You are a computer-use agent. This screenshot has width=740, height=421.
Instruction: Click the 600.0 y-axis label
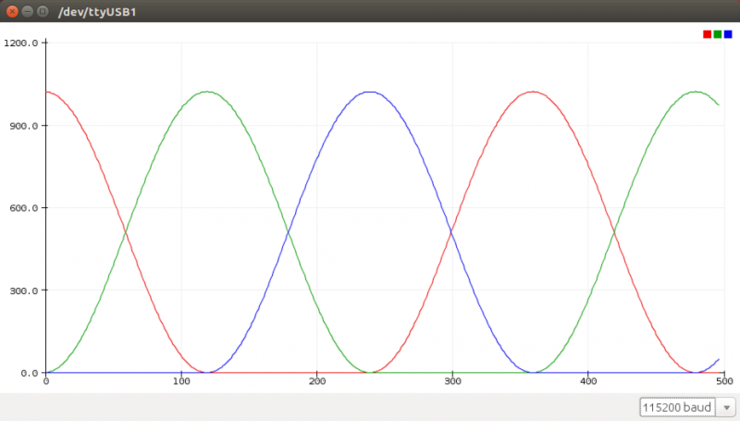coord(24,208)
